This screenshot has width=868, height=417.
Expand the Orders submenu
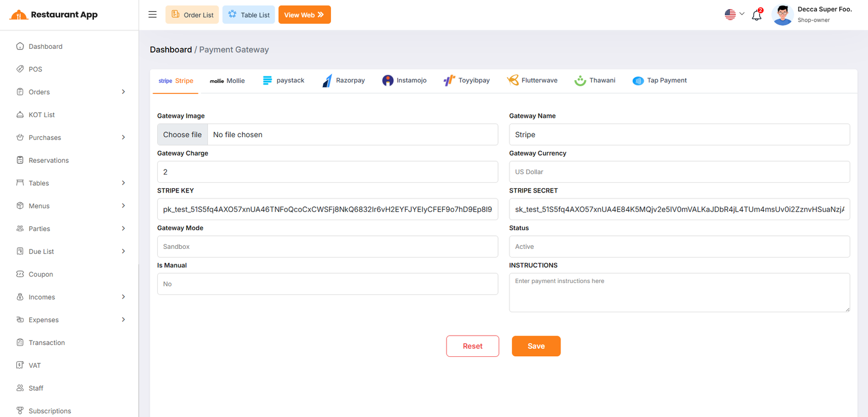tap(123, 92)
